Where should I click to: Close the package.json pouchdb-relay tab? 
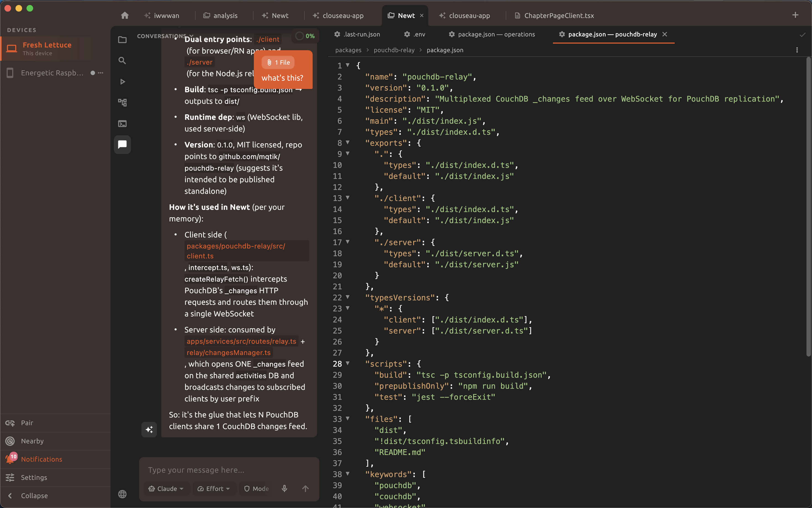click(665, 34)
